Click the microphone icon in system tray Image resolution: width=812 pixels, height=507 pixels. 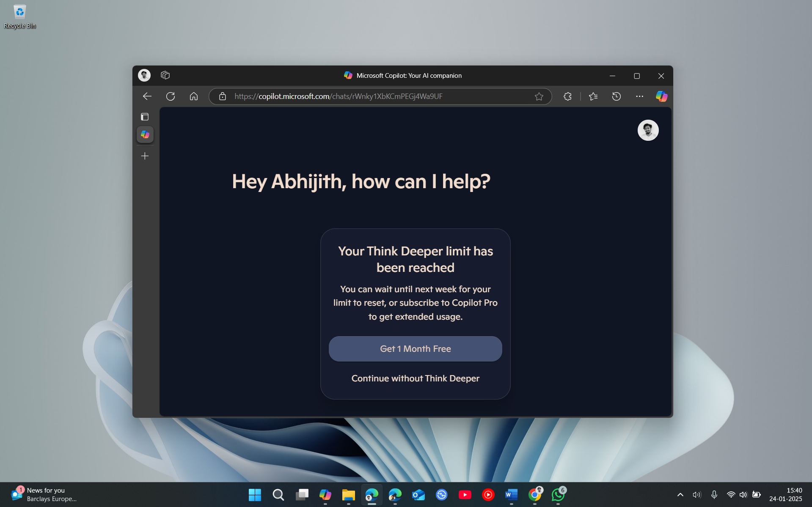(714, 495)
